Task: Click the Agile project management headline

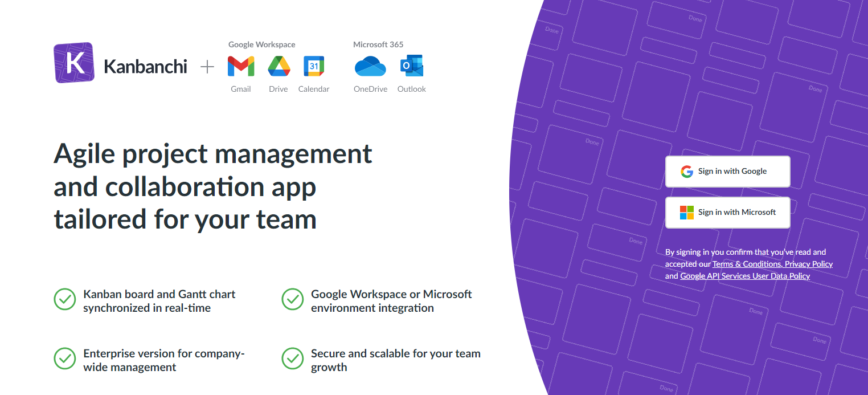Action: point(213,187)
